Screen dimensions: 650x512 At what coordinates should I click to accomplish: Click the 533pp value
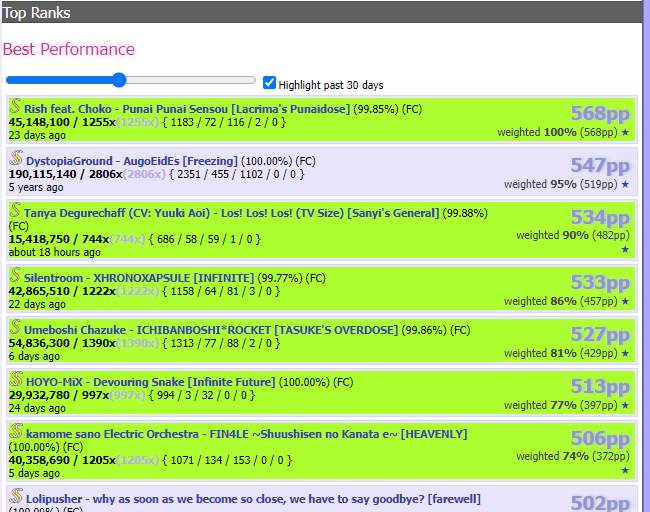pyautogui.click(x=600, y=282)
